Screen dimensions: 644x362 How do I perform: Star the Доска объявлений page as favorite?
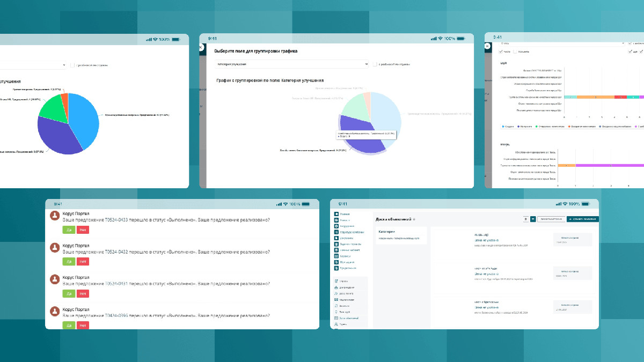[414, 219]
